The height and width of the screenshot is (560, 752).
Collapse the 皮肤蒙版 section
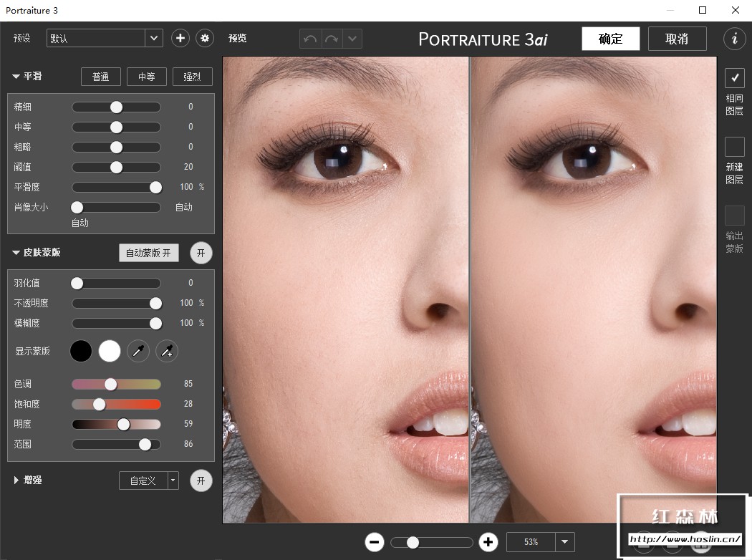coord(16,253)
